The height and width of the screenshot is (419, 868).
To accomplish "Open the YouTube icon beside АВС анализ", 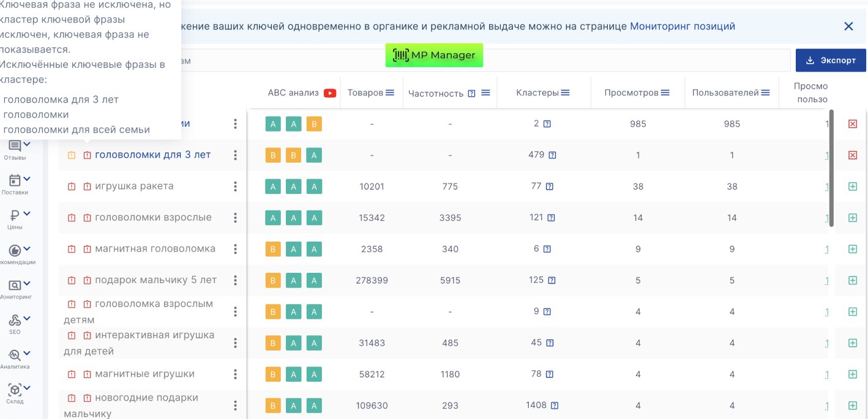I will pos(330,93).
